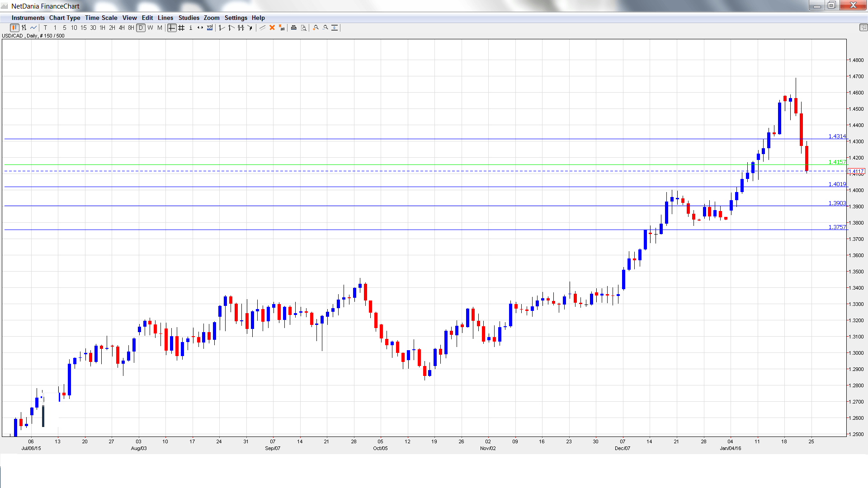Open the Studies menu
This screenshot has height=488, width=868.
(189, 18)
